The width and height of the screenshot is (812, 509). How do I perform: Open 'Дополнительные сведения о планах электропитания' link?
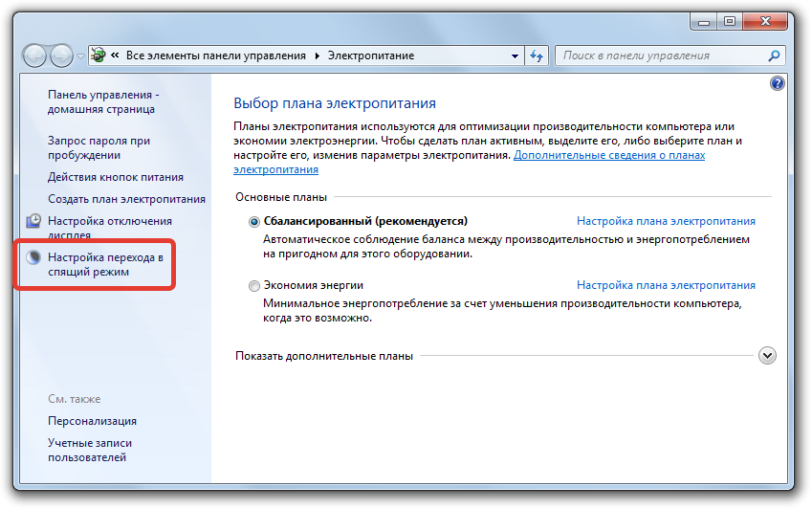(x=609, y=155)
